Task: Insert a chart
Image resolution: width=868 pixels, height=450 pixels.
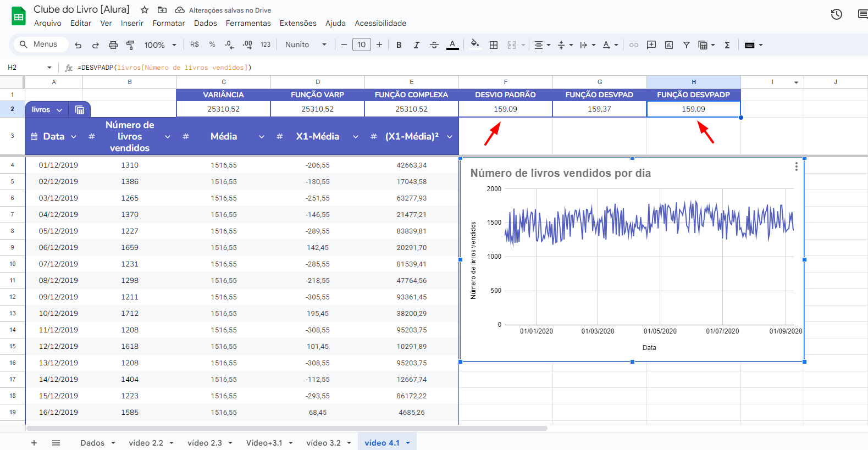Action: tap(669, 45)
